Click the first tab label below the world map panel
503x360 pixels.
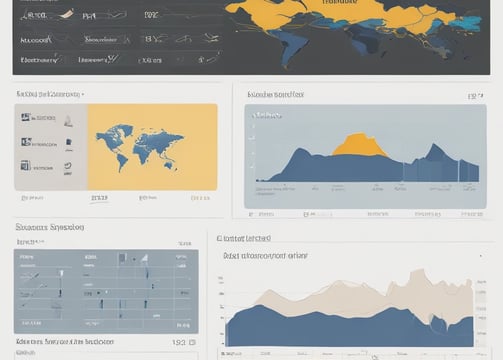tap(32, 198)
